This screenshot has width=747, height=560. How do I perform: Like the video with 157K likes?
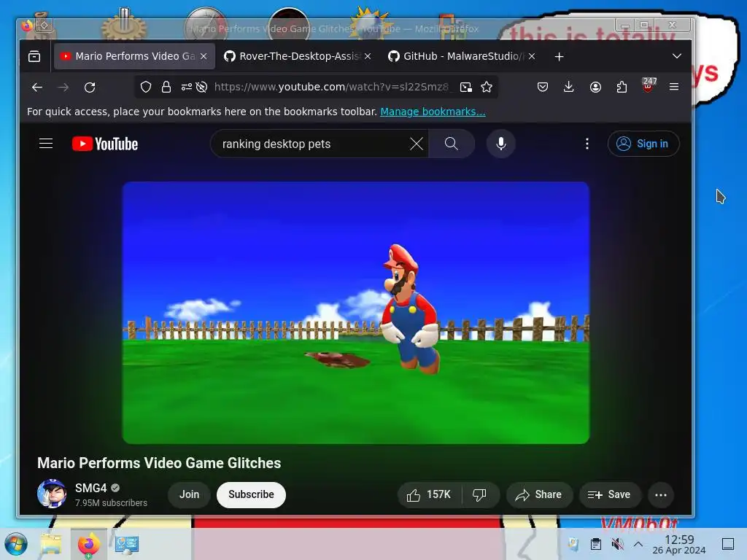[x=429, y=495]
